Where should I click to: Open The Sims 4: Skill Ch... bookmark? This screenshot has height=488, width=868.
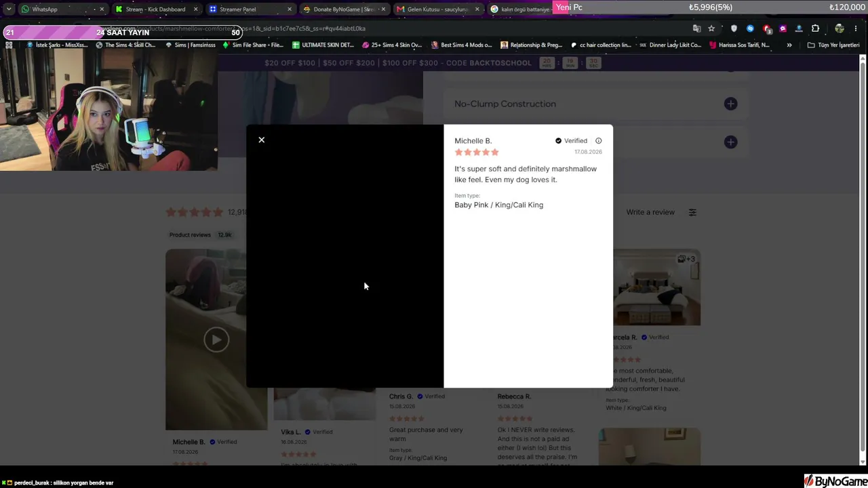[125, 45]
